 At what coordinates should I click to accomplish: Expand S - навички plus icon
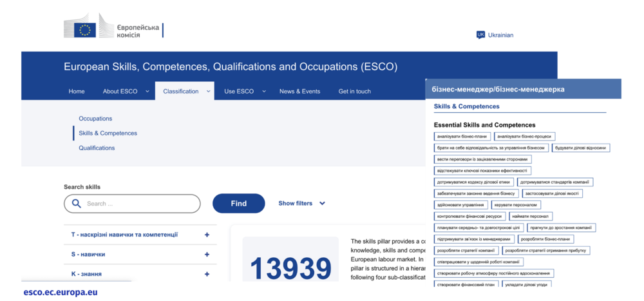[x=207, y=255]
